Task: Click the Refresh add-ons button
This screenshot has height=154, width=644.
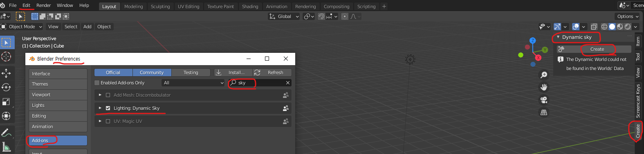Action: coord(272,72)
